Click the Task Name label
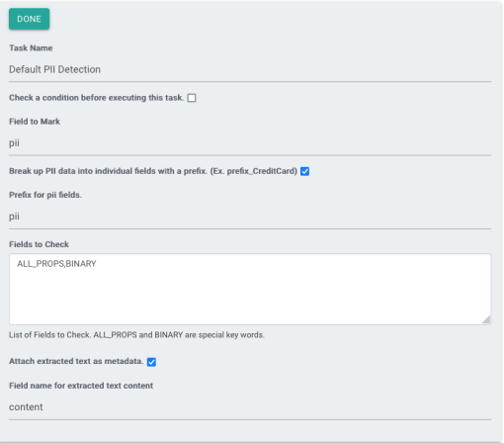This screenshot has width=504, height=443. (31, 48)
